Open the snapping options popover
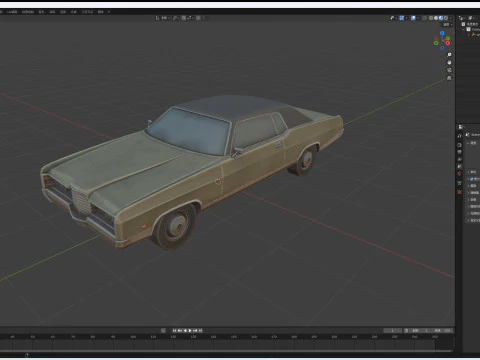This screenshot has height=360, width=480. click(190, 18)
